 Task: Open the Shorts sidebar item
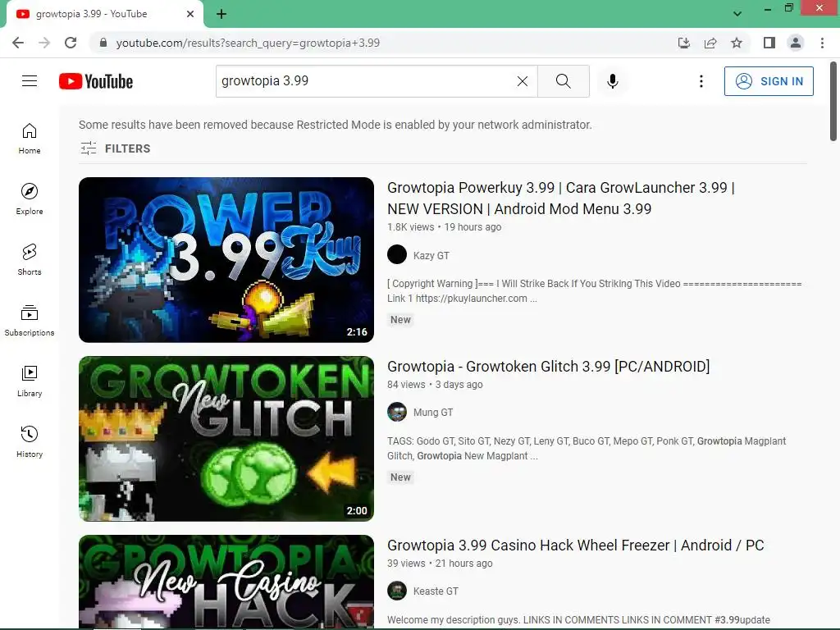[x=30, y=260]
